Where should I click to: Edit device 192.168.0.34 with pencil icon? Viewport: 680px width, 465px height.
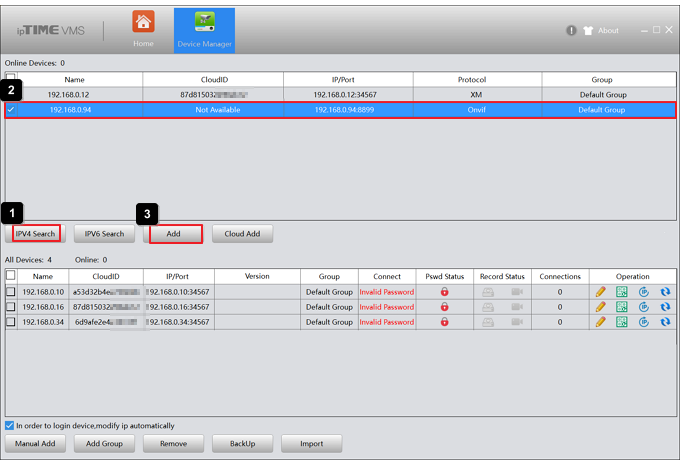coord(600,322)
